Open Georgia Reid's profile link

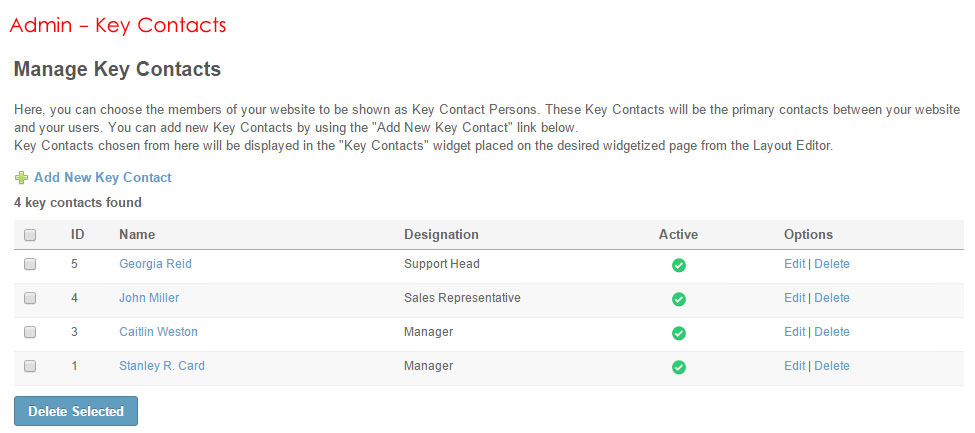[155, 264]
